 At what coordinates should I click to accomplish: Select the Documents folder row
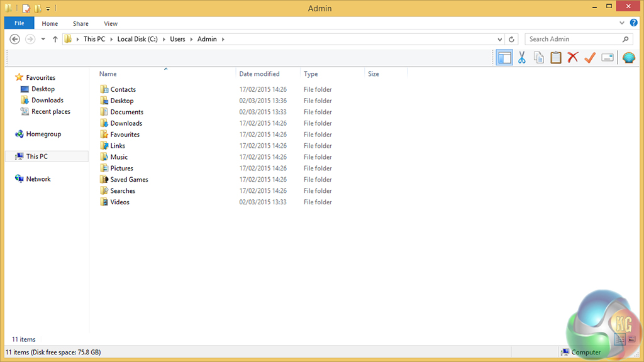point(216,112)
